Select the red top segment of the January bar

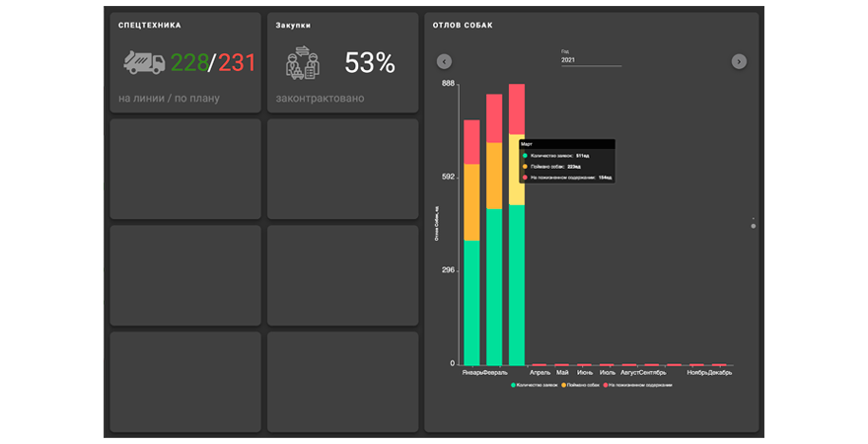471,141
